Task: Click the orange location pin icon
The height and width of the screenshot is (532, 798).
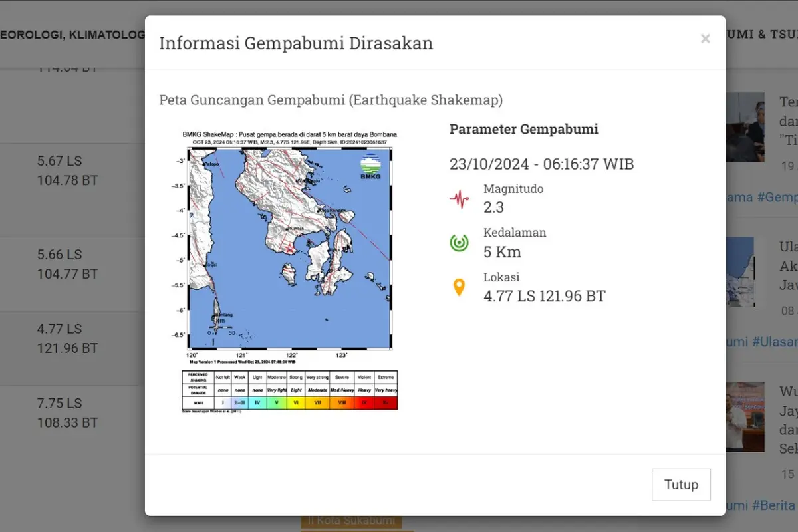Action: (459, 287)
